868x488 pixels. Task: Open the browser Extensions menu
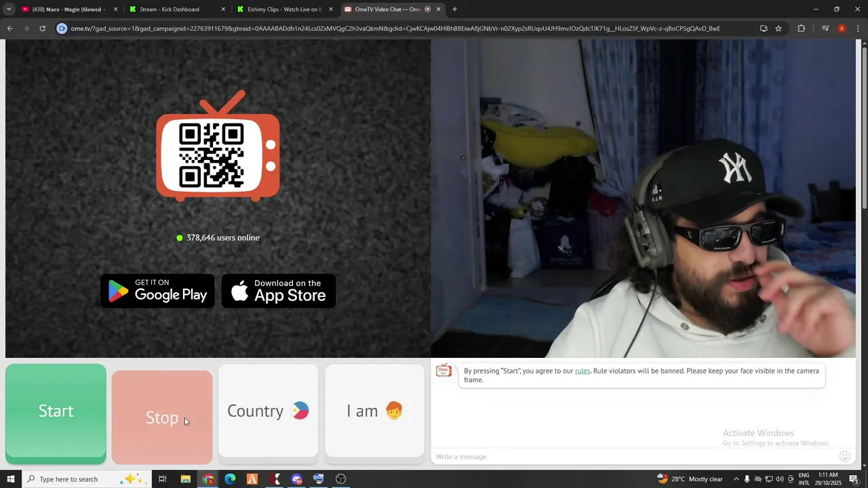[x=802, y=28]
